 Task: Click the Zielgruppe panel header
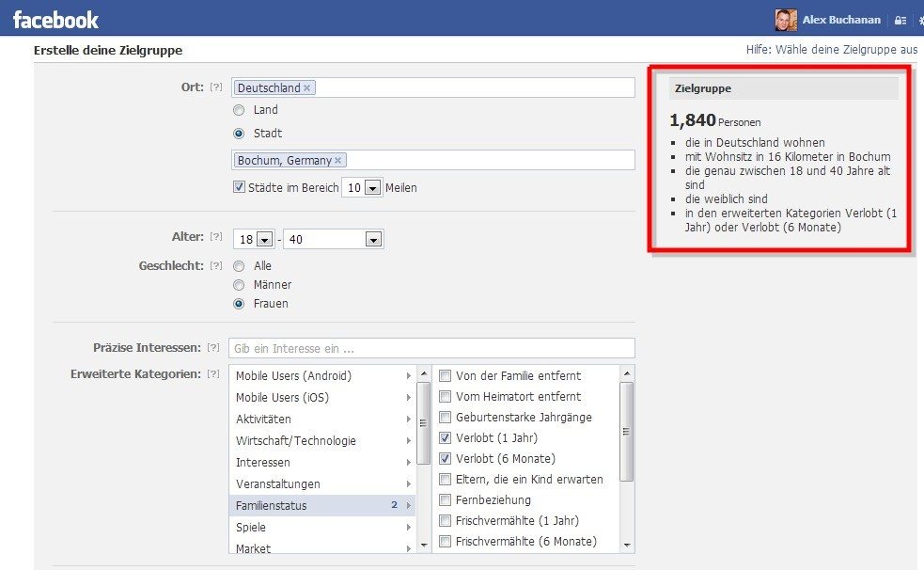coord(784,88)
